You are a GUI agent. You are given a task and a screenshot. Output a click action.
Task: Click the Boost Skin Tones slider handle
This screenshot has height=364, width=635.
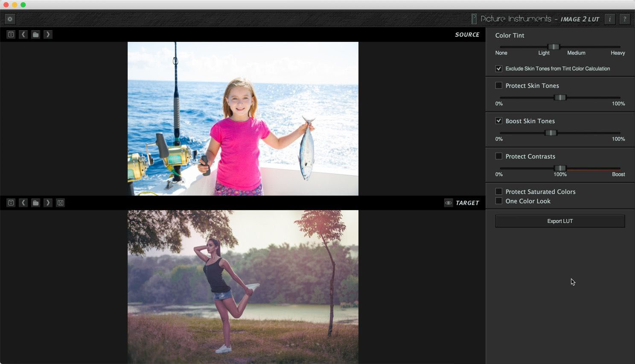coord(551,133)
